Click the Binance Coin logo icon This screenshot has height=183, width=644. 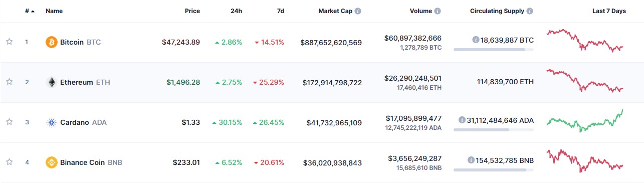[x=51, y=162]
